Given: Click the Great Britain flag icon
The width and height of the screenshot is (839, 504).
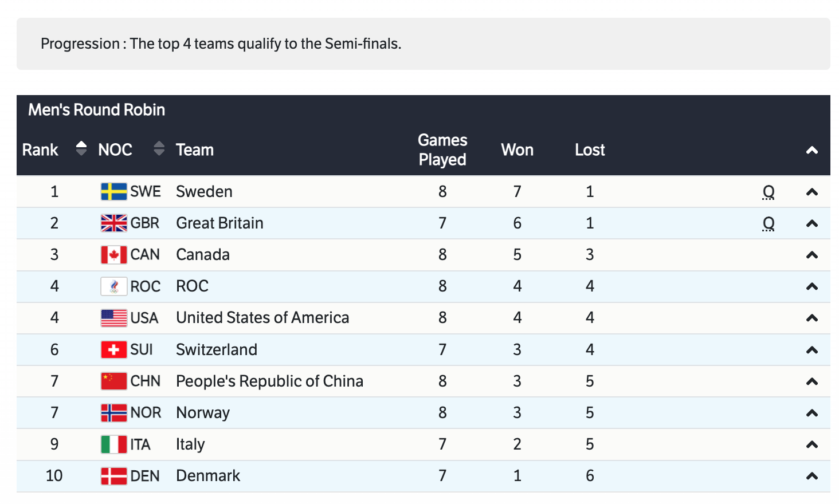Looking at the screenshot, I should [113, 223].
